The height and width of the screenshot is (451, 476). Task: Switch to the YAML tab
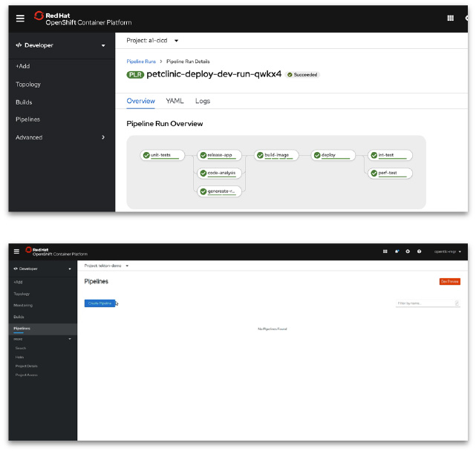pyautogui.click(x=175, y=101)
